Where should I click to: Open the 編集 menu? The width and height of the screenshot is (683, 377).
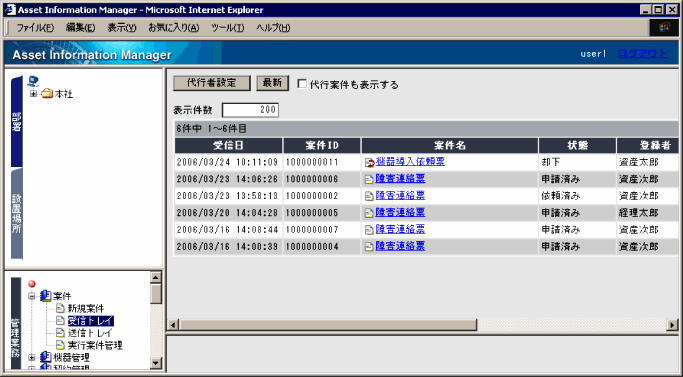point(80,28)
